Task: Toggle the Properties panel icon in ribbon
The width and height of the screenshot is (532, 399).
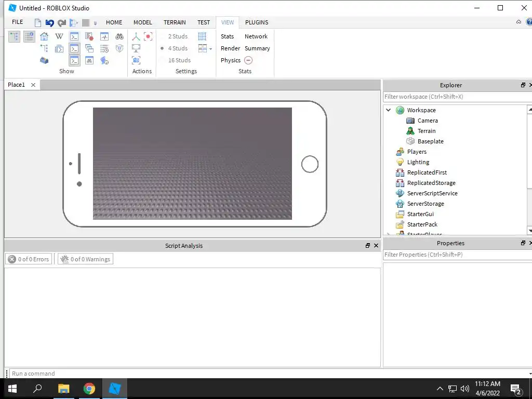Action: click(29, 36)
